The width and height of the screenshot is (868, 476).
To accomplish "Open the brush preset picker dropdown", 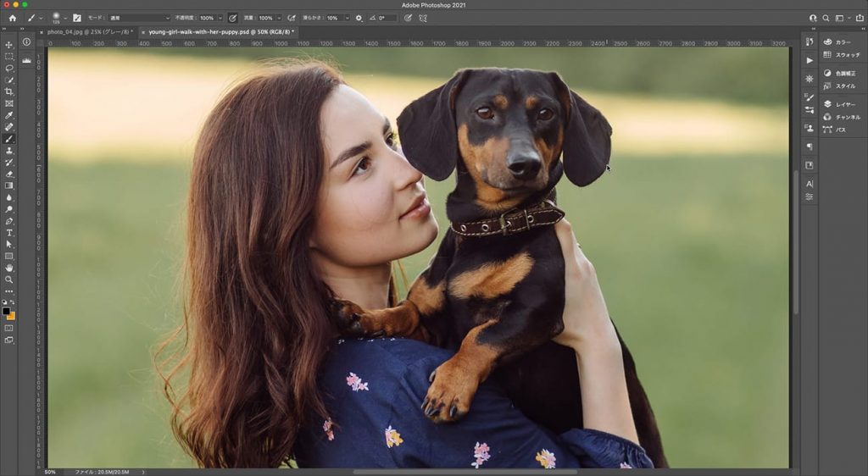I will click(x=64, y=18).
